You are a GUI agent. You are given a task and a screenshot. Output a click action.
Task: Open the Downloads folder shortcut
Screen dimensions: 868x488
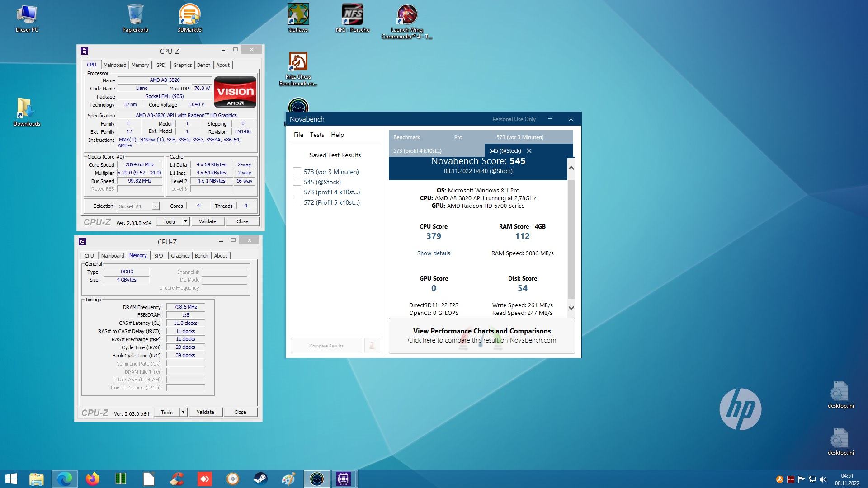[27, 112]
